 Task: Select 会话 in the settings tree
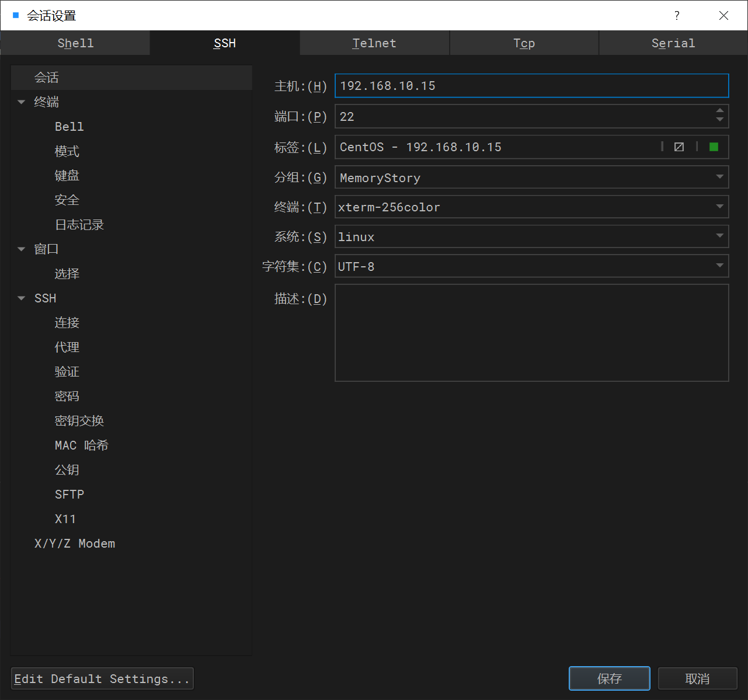[131, 78]
